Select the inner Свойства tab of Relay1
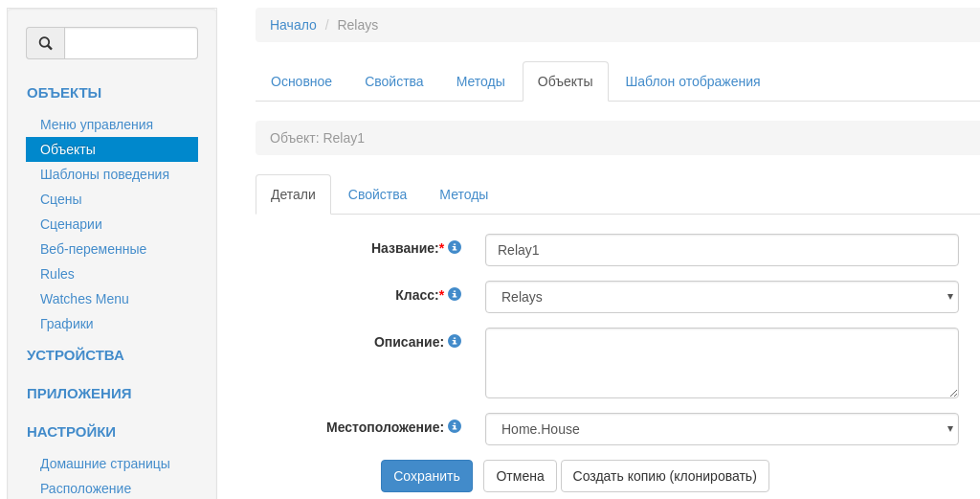The height and width of the screenshot is (499, 980). pyautogui.click(x=377, y=194)
